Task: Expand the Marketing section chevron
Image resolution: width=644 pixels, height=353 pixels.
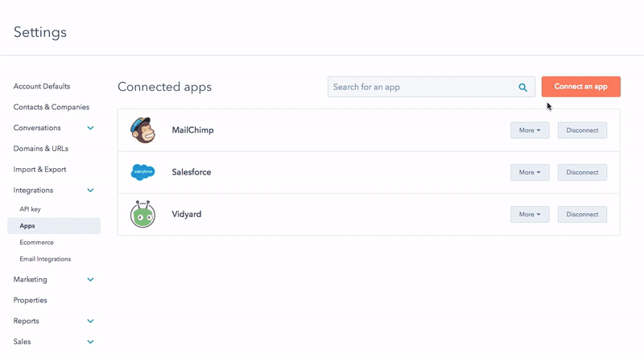Action: tap(90, 280)
